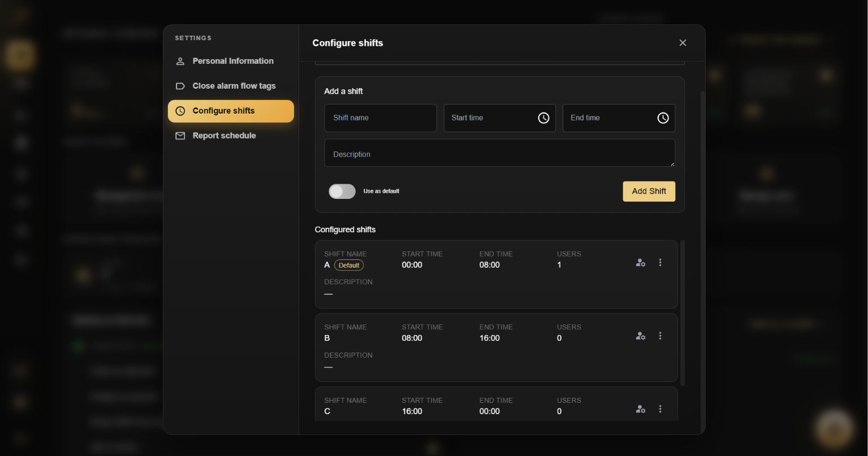Click the SETTINGS sidebar heading
The height and width of the screenshot is (456, 868).
click(x=193, y=38)
